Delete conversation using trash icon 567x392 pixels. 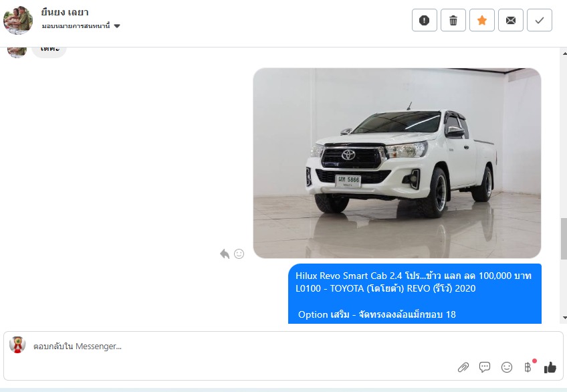[453, 20]
